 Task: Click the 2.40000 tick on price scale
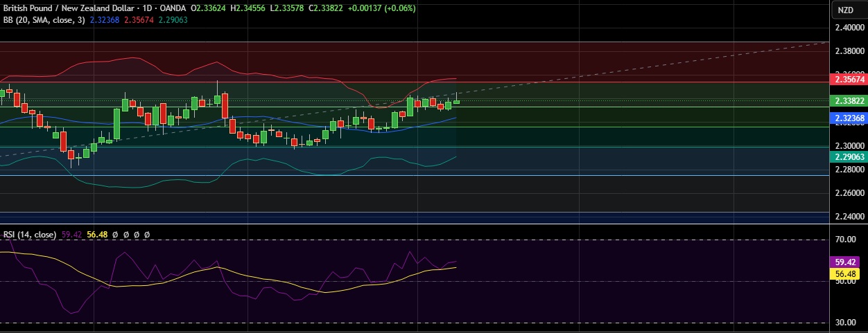click(849, 28)
